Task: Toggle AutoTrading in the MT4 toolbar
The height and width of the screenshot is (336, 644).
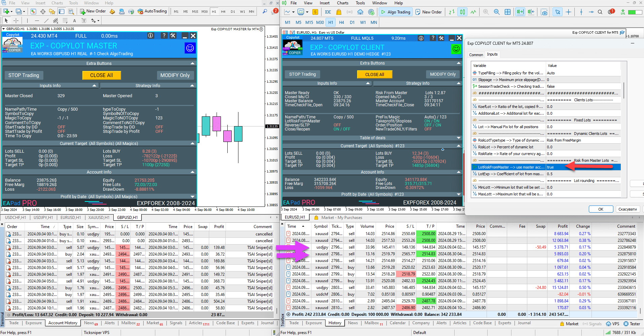Action: [x=152, y=11]
